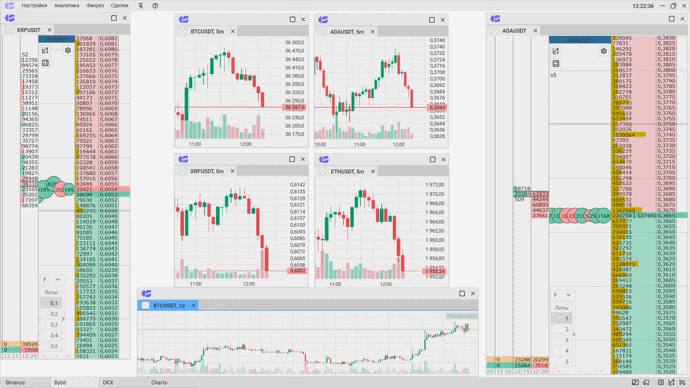Open ADAUSDT order book settings gear
Image resolution: width=690 pixels, height=388 pixels.
click(604, 51)
